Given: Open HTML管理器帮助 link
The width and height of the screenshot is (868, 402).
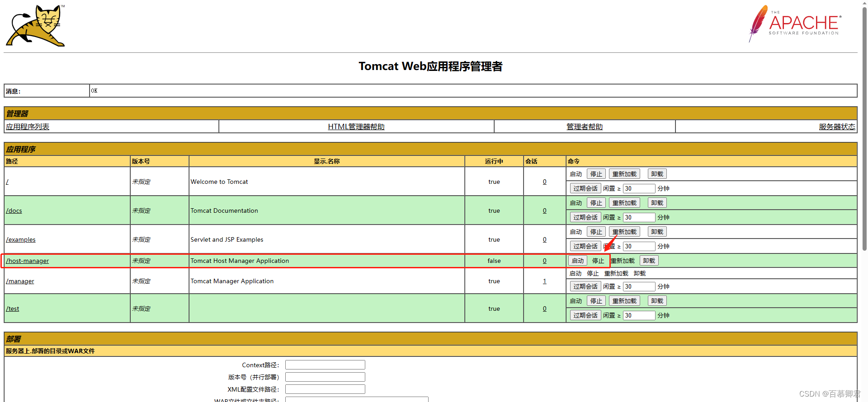Looking at the screenshot, I should (x=356, y=126).
